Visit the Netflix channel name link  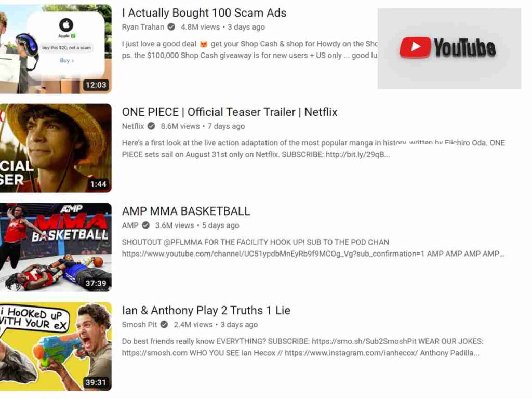[x=133, y=126]
